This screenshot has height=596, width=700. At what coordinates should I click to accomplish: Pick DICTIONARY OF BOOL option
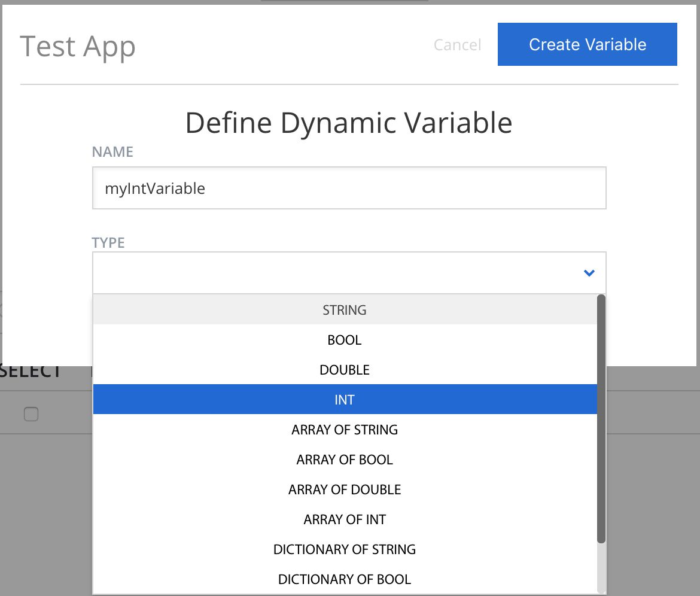click(x=345, y=579)
